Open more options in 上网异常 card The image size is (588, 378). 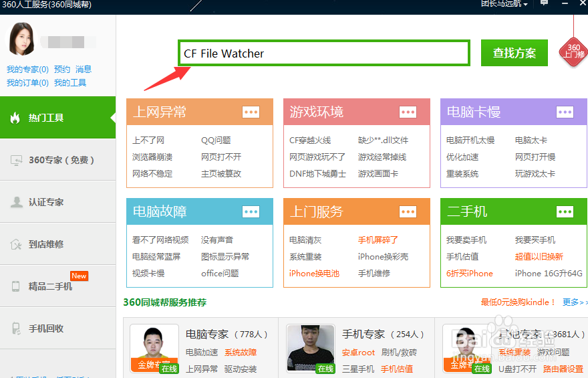251,112
